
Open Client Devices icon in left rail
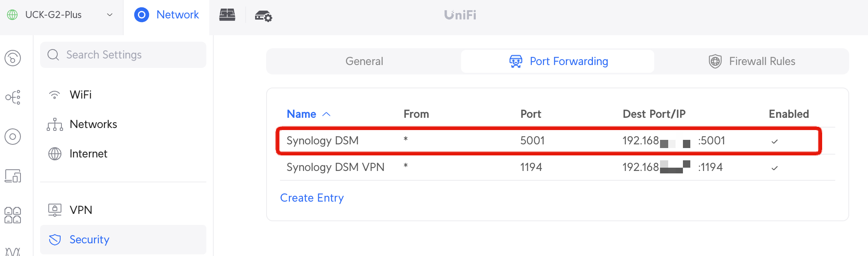13,176
